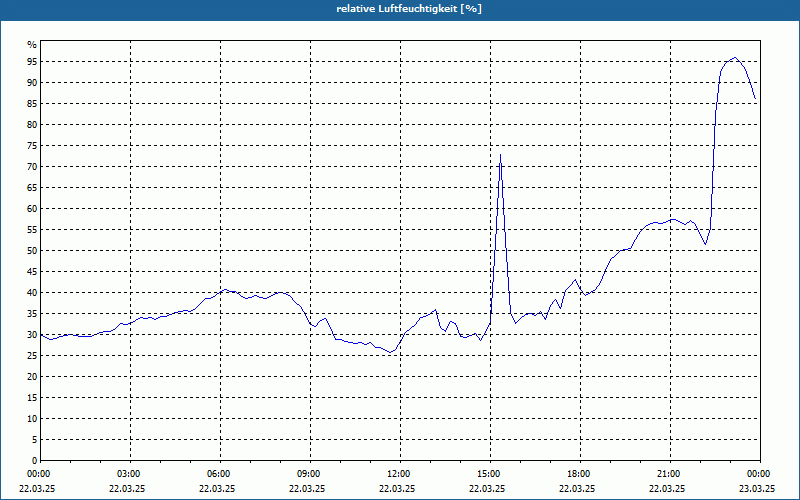
Task: Click the '18:00' time axis label
Action: [x=580, y=474]
